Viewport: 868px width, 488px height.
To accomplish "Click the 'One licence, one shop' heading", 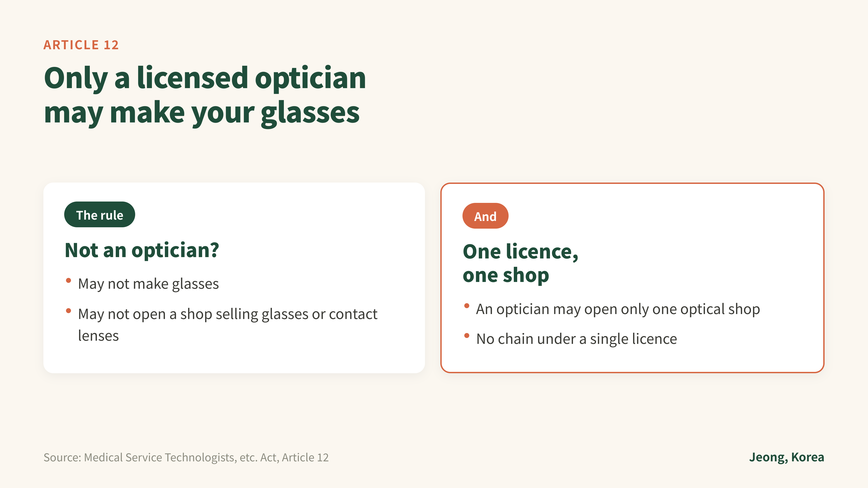I will pos(520,263).
